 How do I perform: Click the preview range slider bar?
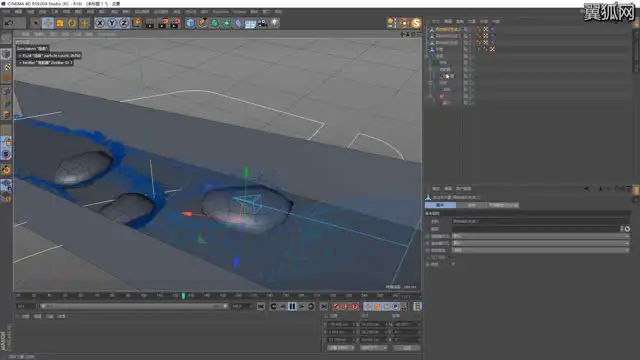(133, 306)
